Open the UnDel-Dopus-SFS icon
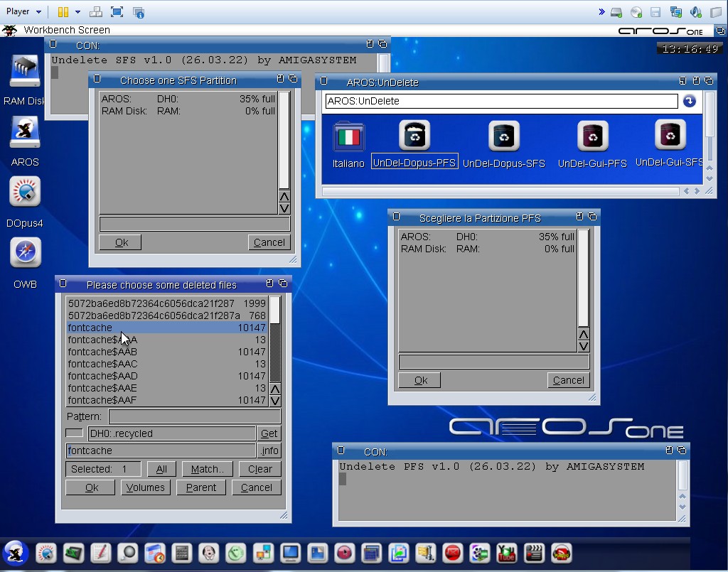 [503, 137]
